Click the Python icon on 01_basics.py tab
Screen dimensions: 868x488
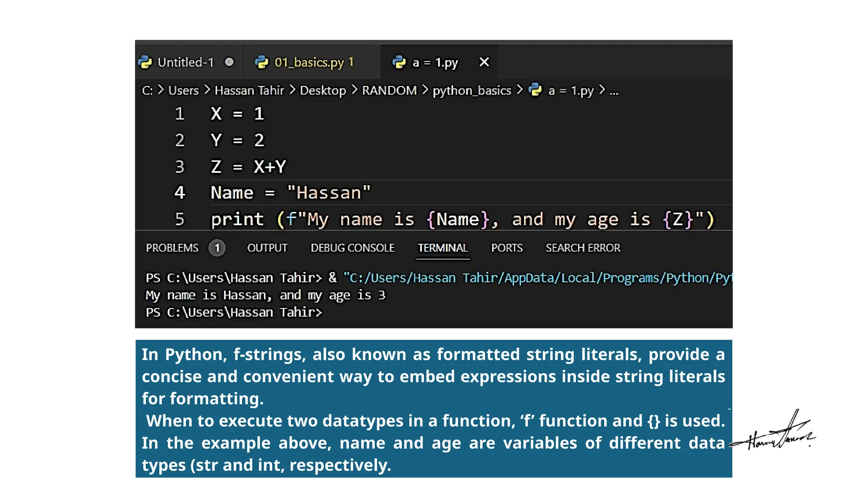pyautogui.click(x=262, y=62)
